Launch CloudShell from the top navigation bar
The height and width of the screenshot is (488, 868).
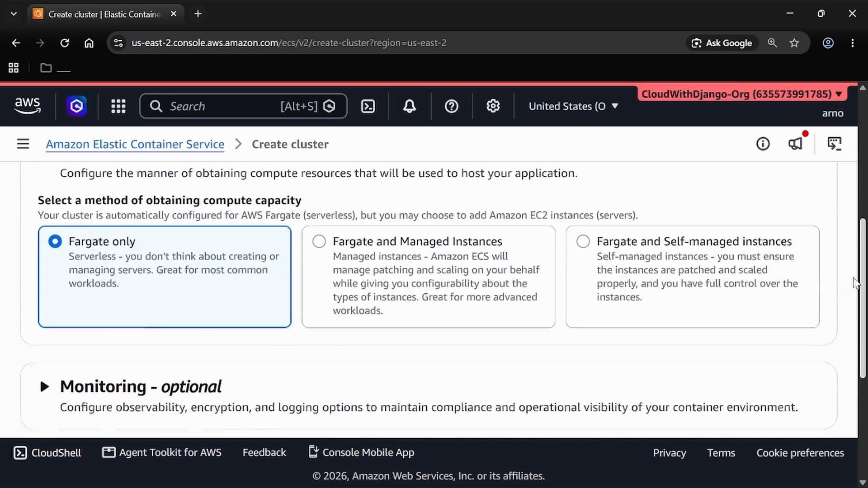click(x=368, y=106)
